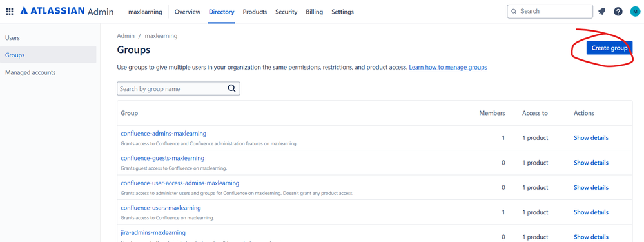Switch to the Overview tab
The width and height of the screenshot is (644, 242).
click(188, 12)
